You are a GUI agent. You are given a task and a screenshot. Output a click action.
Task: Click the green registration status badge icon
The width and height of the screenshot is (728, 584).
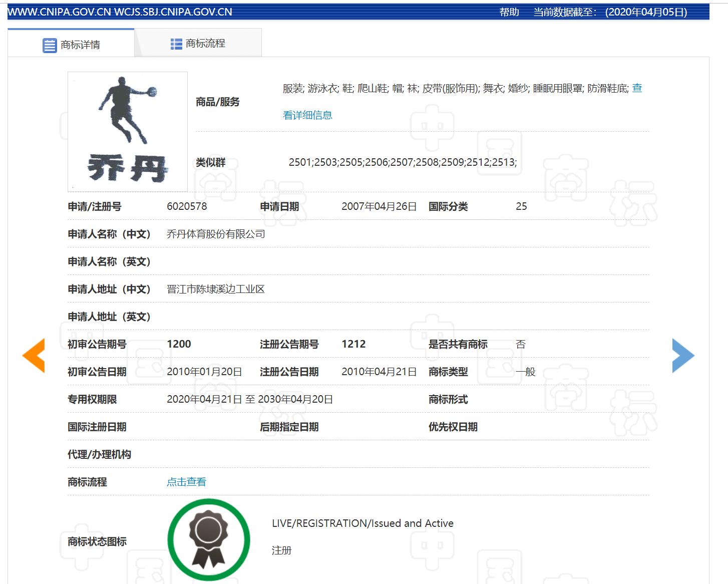click(208, 538)
